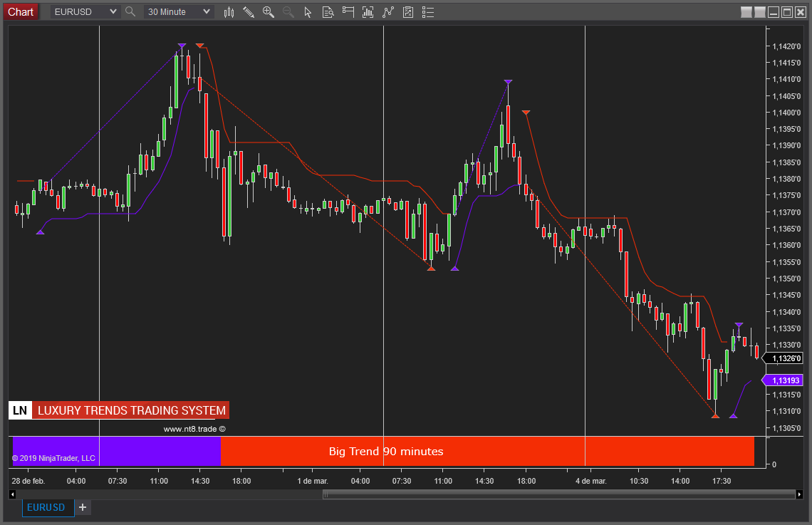Image resolution: width=812 pixels, height=525 pixels.
Task: Click the 1,1410'0 price axis label
Action: (786, 80)
